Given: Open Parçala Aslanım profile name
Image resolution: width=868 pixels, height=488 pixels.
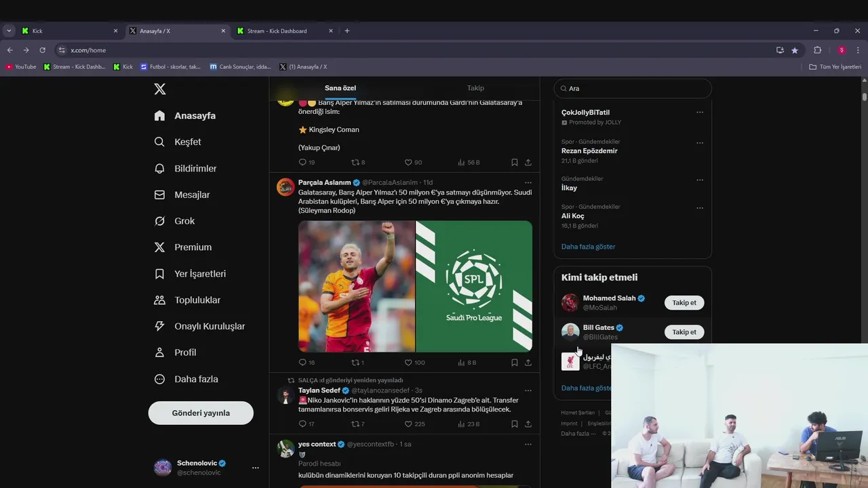Looking at the screenshot, I should (x=325, y=182).
